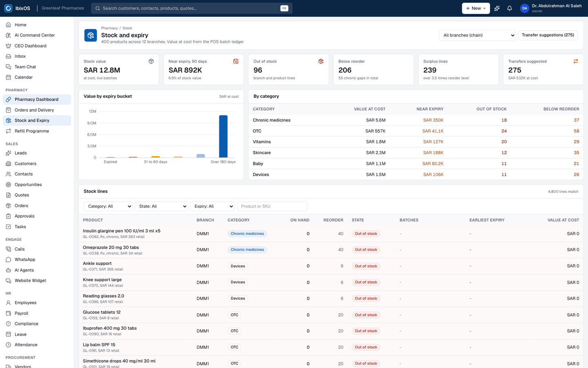588x368 pixels.
Task: Go to Employees under HR
Action: 37,303
